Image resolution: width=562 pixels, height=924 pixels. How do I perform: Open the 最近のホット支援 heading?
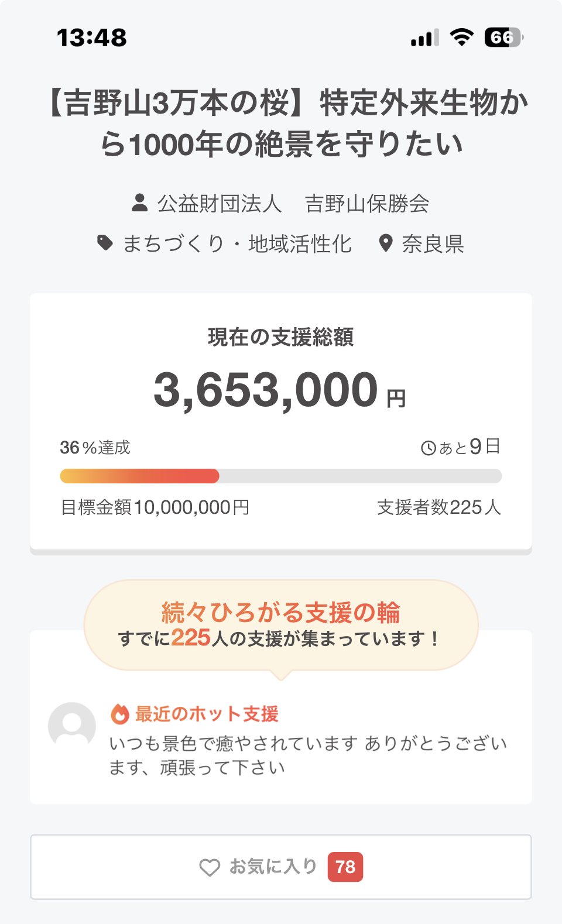pos(207,714)
